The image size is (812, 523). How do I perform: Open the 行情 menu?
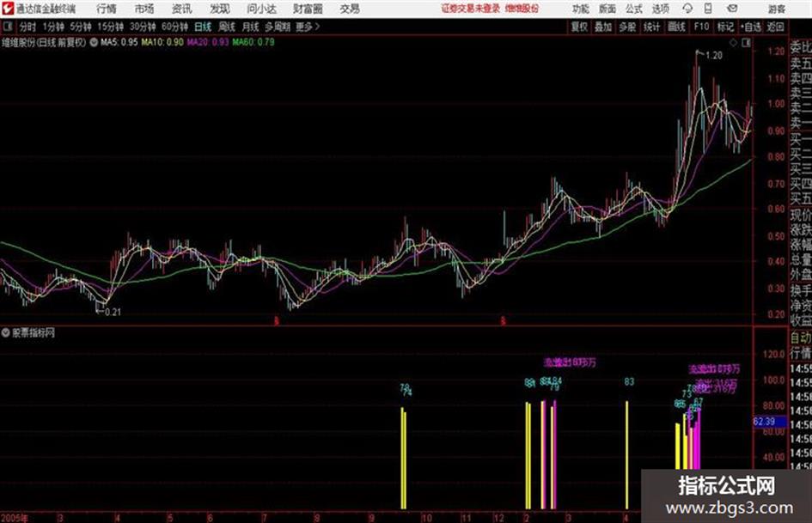[x=107, y=9]
